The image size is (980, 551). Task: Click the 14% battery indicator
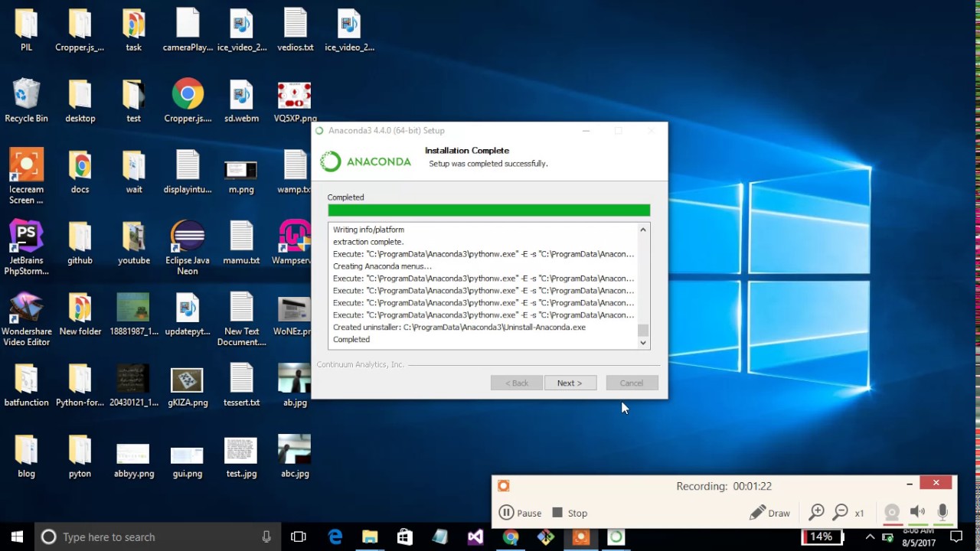point(822,536)
